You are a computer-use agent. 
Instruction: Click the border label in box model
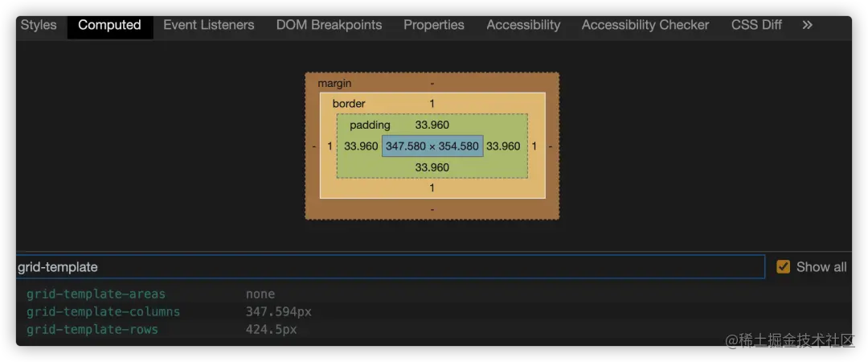tap(349, 104)
